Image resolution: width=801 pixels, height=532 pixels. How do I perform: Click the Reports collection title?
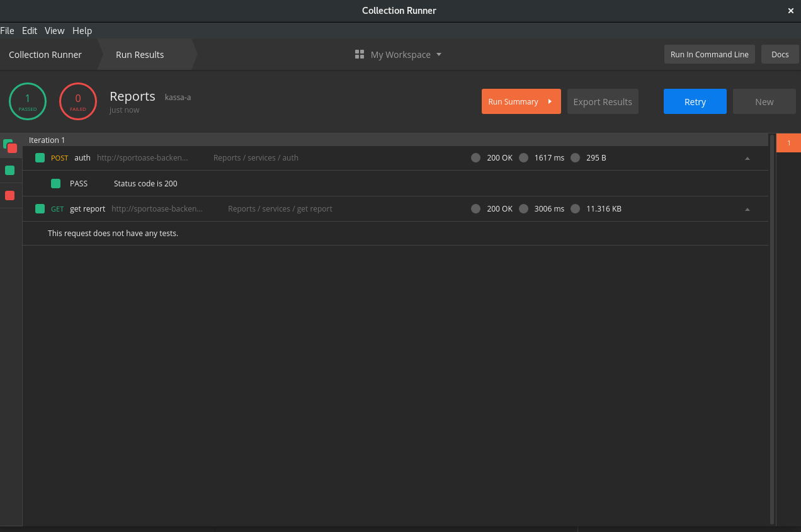click(132, 96)
